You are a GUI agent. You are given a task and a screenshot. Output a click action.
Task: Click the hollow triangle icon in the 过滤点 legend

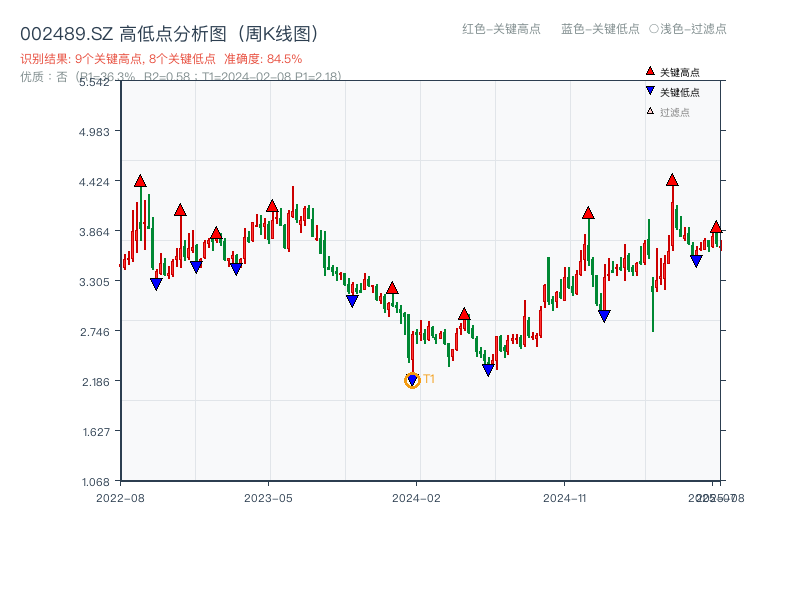pos(650,111)
